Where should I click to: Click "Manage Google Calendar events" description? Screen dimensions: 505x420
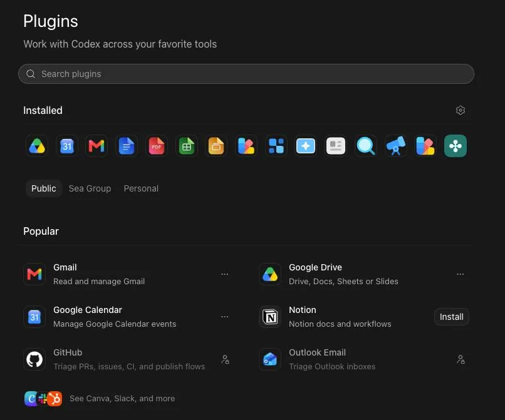point(115,324)
